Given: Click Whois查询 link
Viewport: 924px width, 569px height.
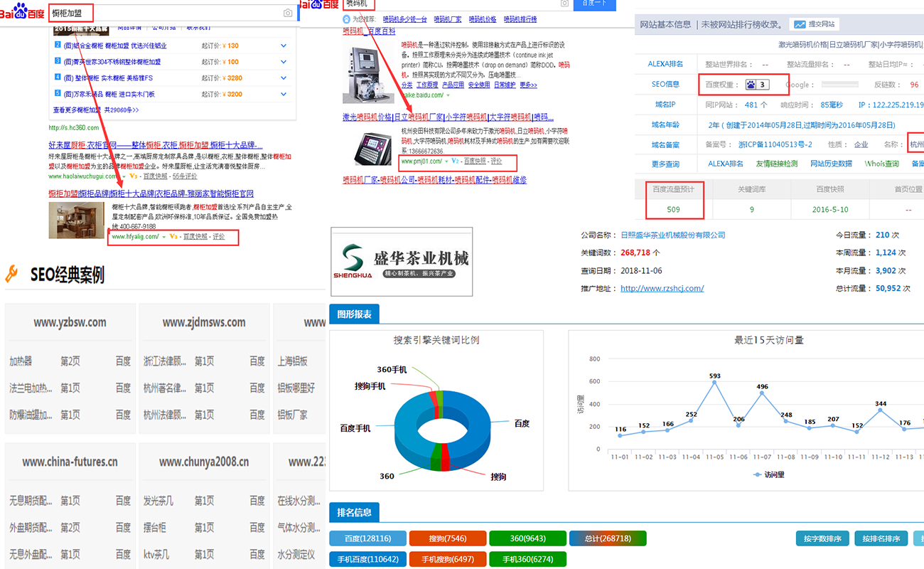Looking at the screenshot, I should click(881, 164).
